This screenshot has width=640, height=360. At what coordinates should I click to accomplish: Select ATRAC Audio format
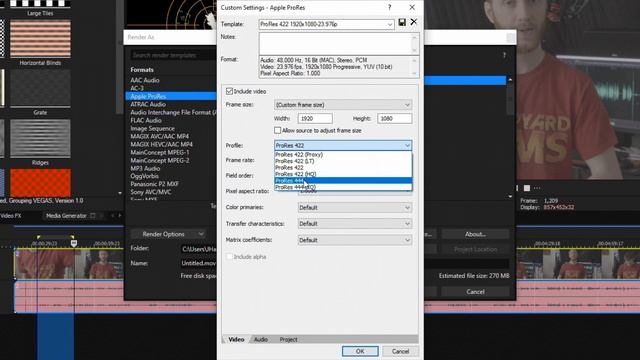(148, 104)
